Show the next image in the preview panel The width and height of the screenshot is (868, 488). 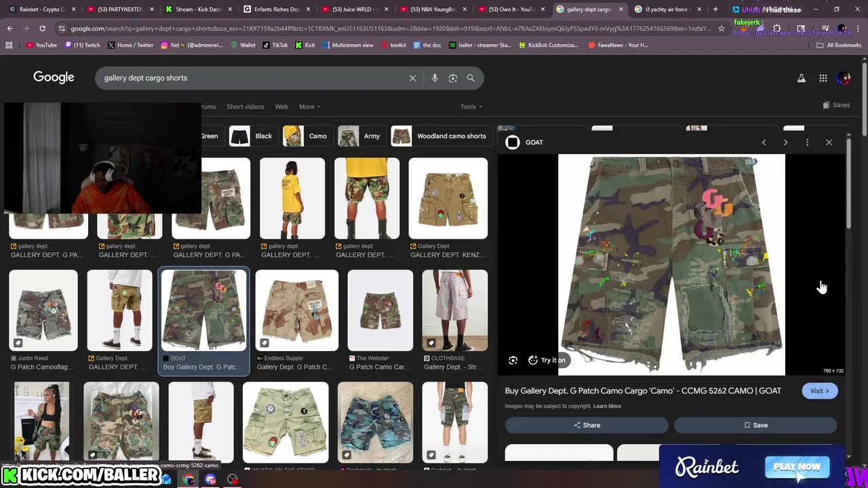(785, 142)
